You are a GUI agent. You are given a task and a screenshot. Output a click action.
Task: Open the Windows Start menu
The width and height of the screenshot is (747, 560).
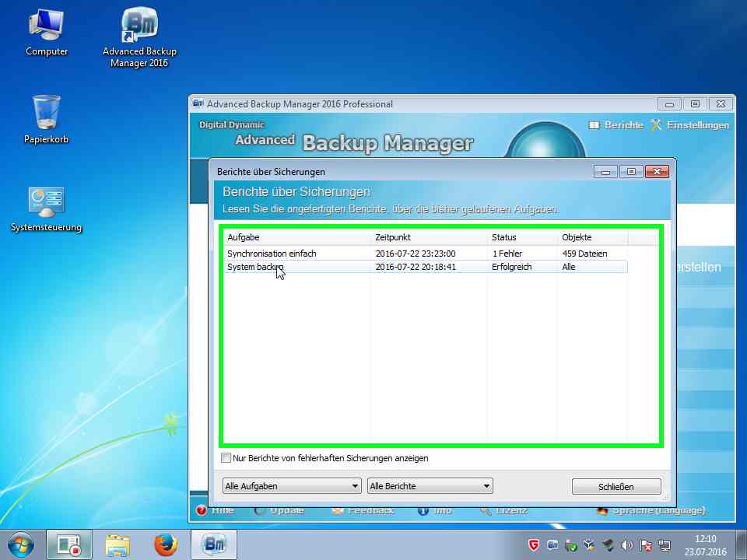coord(20,544)
